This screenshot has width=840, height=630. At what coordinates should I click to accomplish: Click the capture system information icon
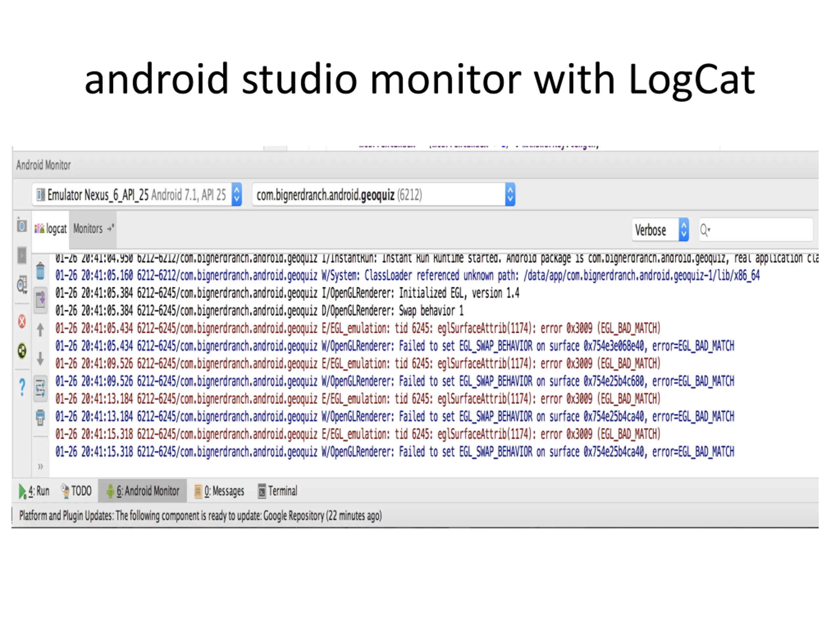coord(22,284)
